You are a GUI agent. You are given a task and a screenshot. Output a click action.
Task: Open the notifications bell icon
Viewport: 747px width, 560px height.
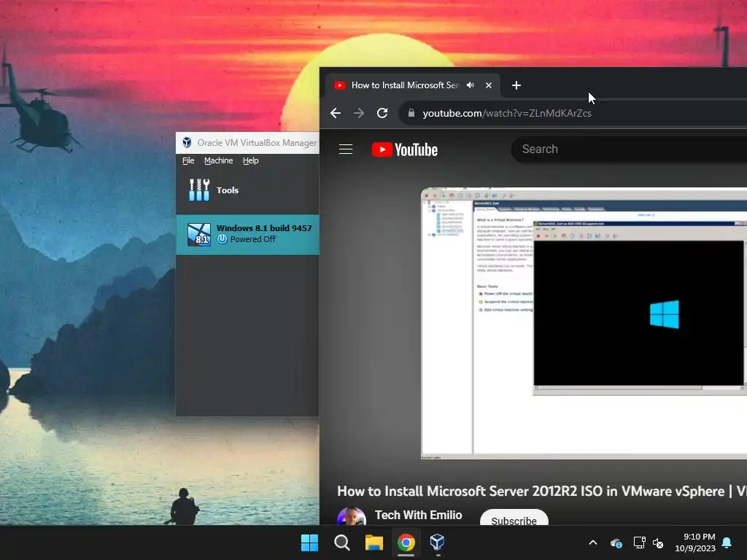click(727, 542)
